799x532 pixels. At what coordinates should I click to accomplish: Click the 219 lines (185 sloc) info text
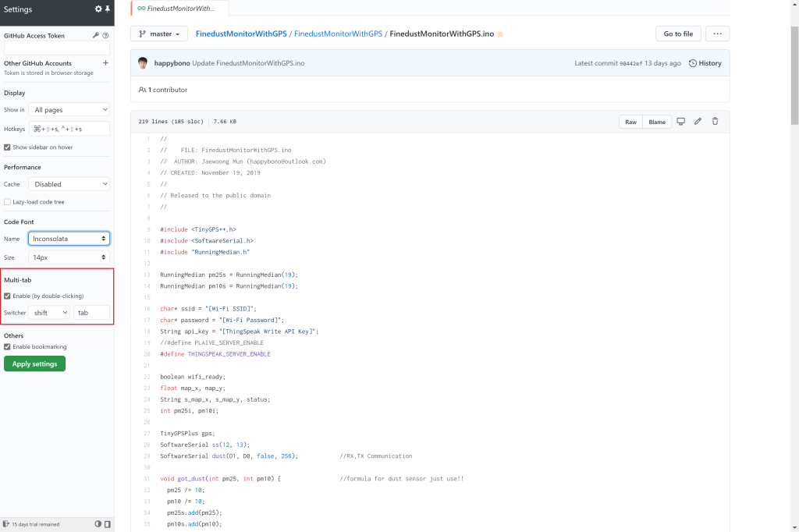coord(171,122)
